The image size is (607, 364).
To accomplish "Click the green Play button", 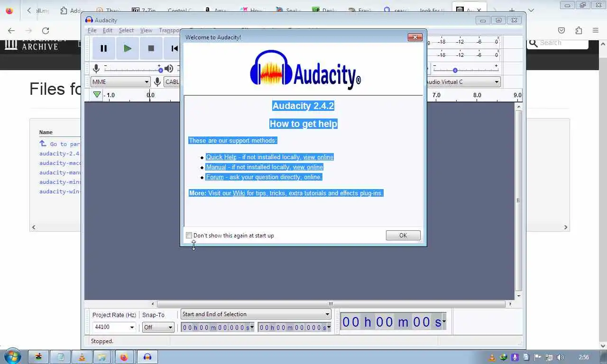I will [x=127, y=48].
